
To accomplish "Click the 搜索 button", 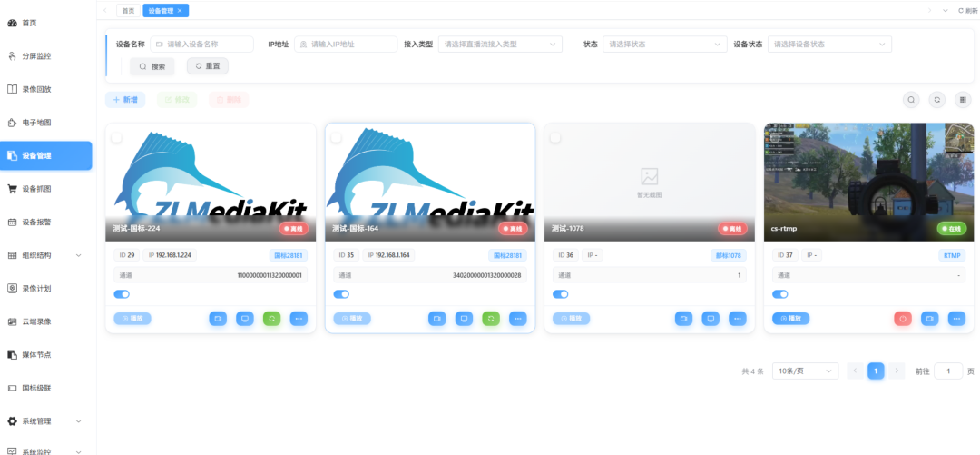I will (152, 66).
